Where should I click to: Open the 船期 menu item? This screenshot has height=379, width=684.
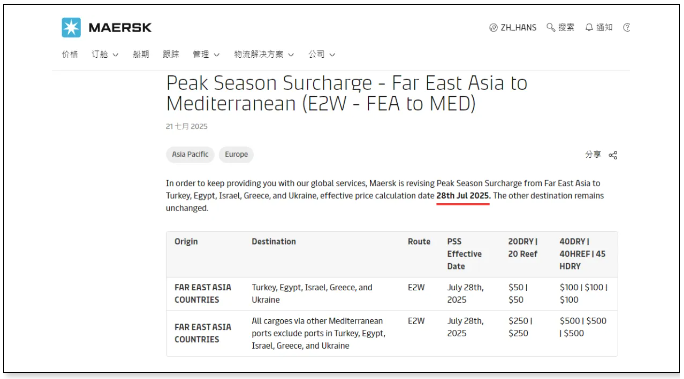[141, 55]
